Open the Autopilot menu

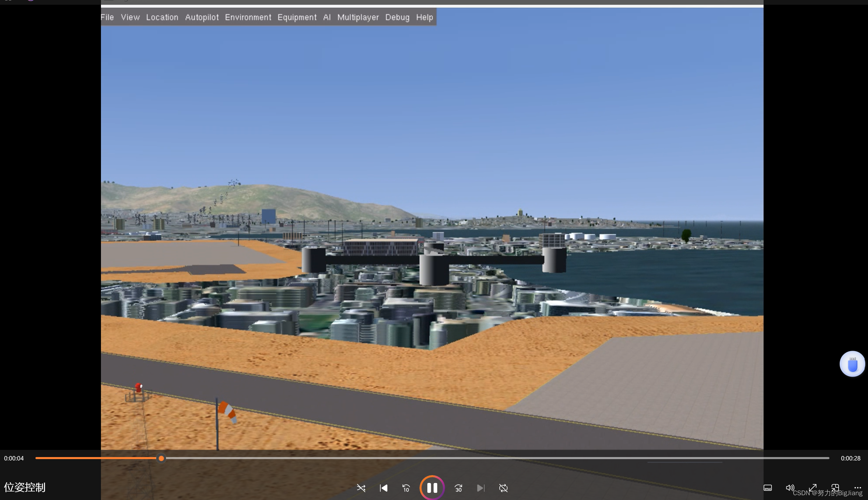[x=202, y=17]
